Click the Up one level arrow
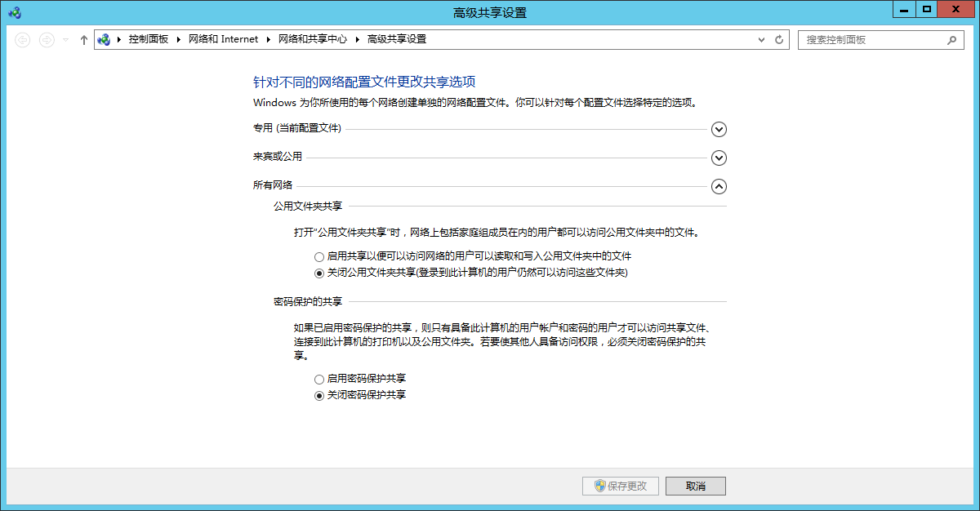The image size is (980, 511). (x=83, y=38)
